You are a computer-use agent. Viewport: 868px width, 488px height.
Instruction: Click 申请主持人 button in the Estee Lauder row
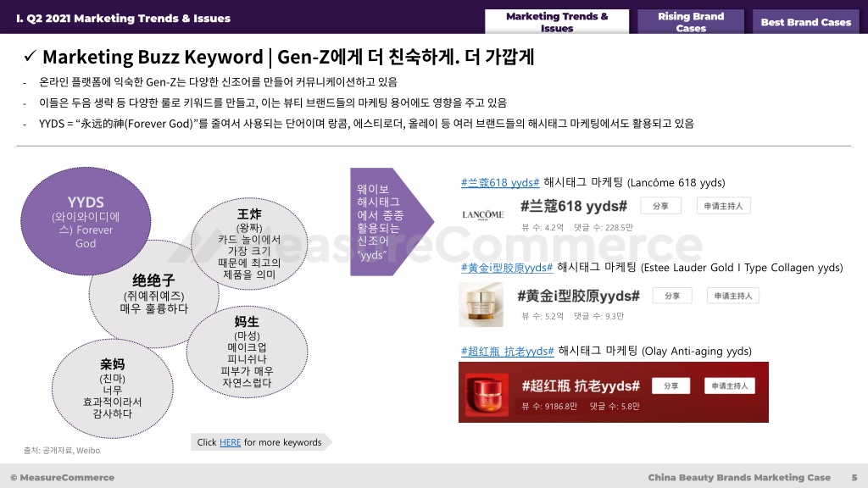733,296
